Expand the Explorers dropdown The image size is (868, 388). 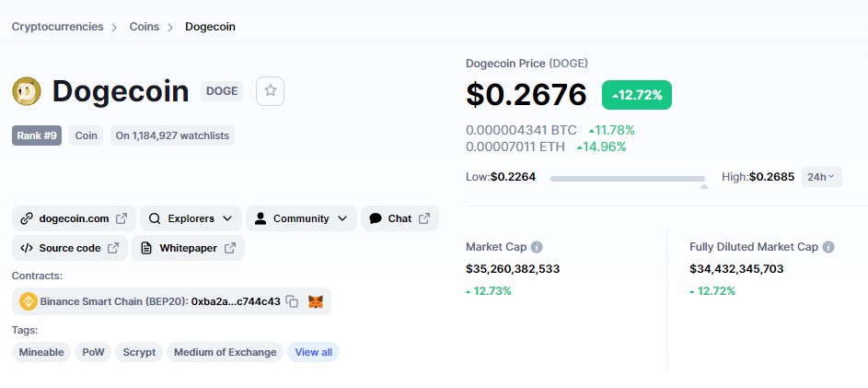[x=191, y=218]
